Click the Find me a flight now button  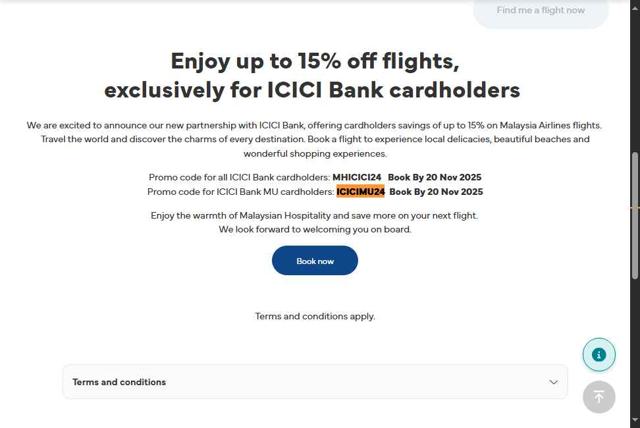tap(540, 11)
